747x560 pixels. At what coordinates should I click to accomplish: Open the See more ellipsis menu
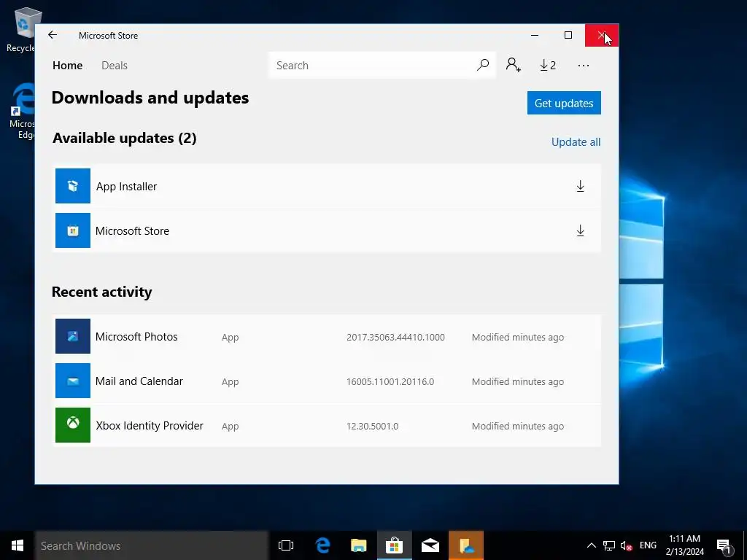[584, 65]
